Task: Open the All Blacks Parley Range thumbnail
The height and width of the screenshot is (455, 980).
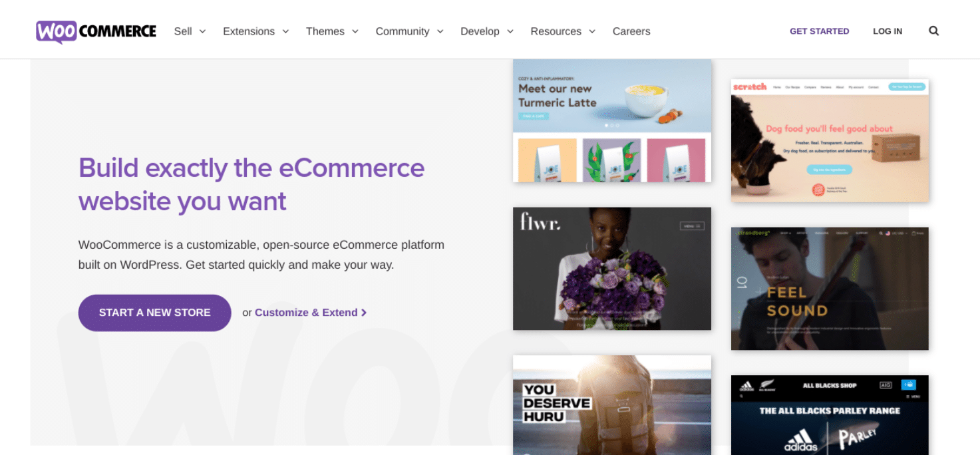Action: 829,414
